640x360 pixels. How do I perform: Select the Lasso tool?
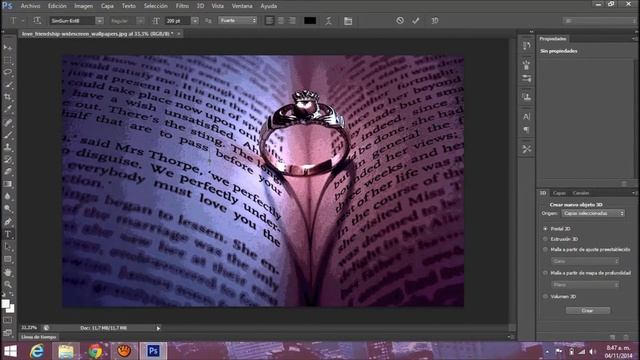[8, 73]
